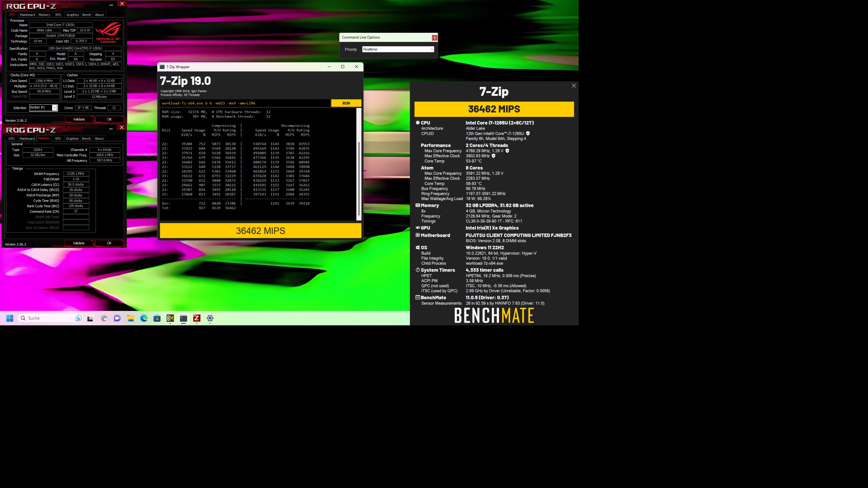Click Validate in the lower CPU-Z Memory window
This screenshot has width=868, height=488.
[x=79, y=243]
